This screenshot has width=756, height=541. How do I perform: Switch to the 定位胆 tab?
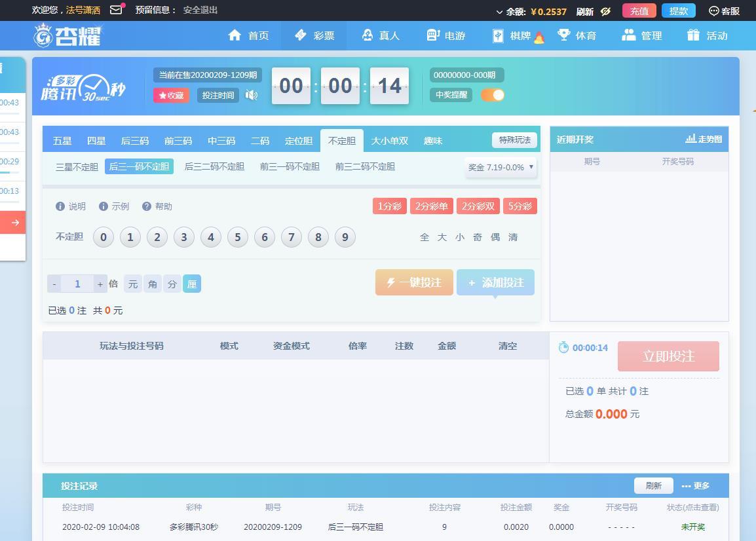[x=299, y=141]
